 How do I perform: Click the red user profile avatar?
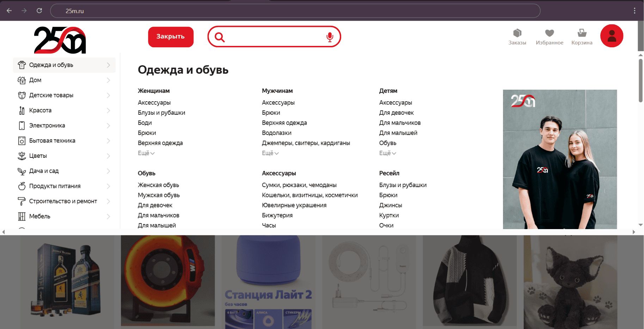(x=612, y=36)
